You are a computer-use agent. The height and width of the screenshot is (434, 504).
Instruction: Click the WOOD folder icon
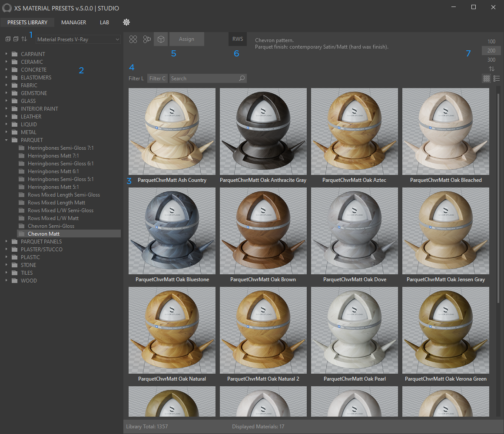[14, 280]
